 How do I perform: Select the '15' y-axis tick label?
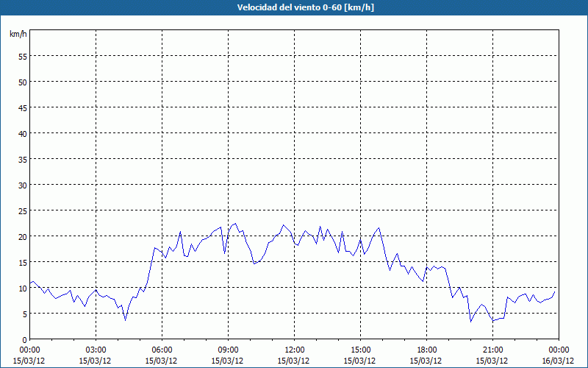click(22, 263)
